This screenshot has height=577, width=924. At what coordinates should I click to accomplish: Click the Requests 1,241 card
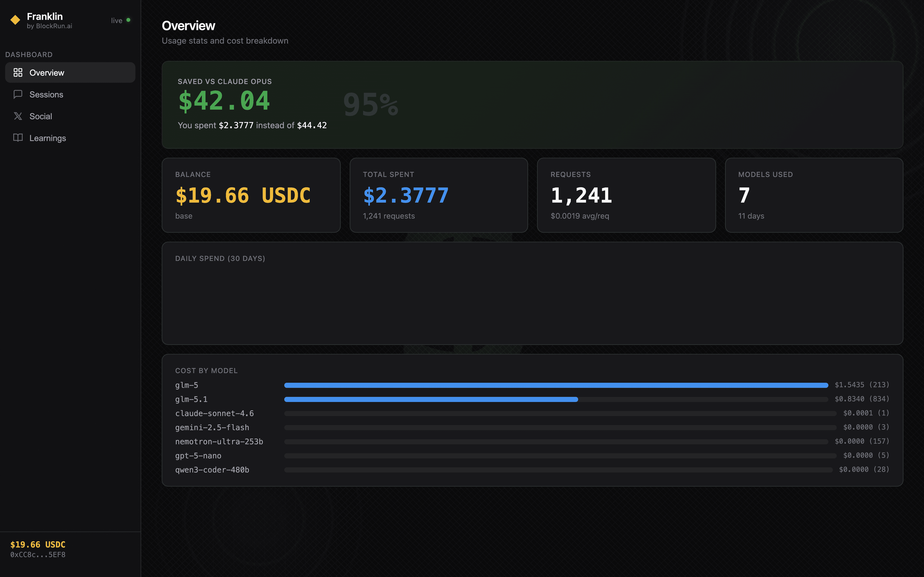626,195
